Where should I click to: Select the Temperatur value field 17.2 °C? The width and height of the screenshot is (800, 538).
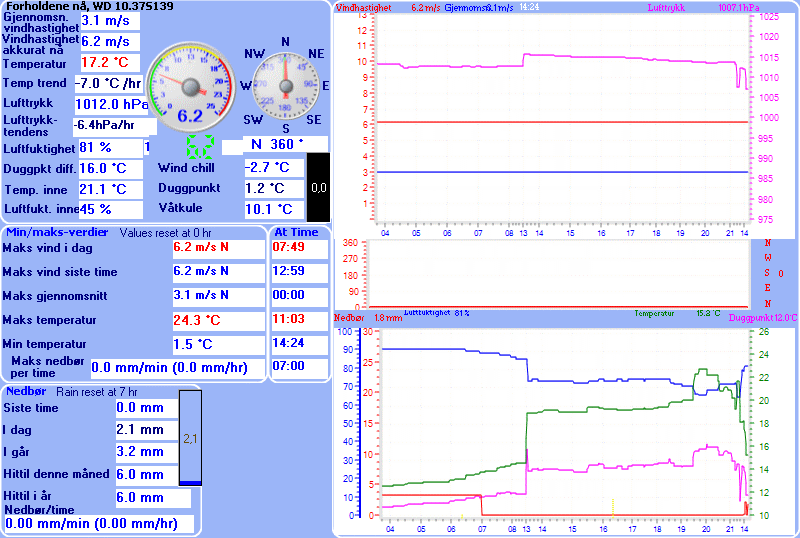[104, 62]
